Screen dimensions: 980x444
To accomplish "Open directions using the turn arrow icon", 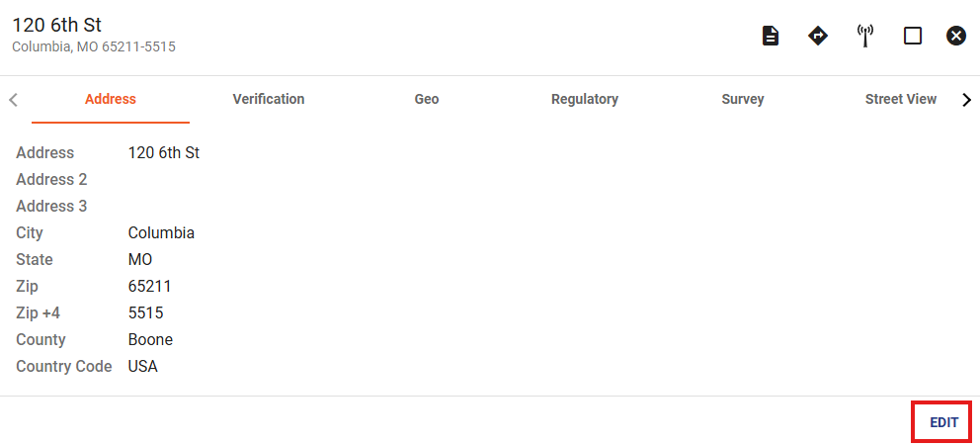I will pyautogui.click(x=818, y=36).
